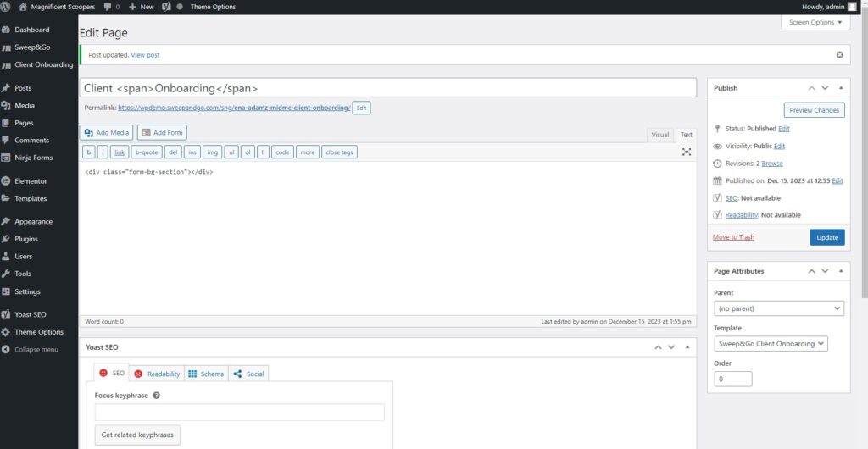Select the Readability tab in Yoast SEO

[x=156, y=374]
